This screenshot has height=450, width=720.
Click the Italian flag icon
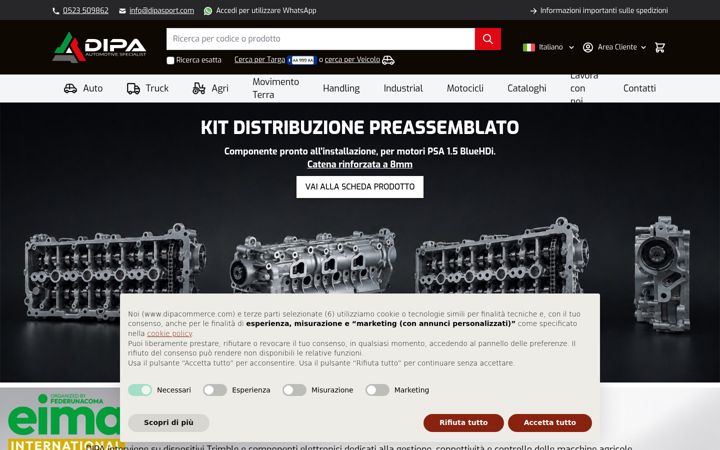point(529,47)
